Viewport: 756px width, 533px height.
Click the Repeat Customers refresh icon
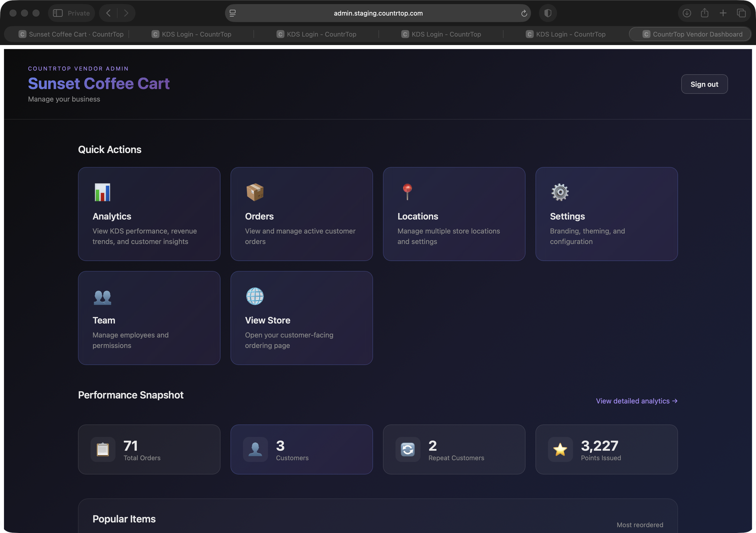pyautogui.click(x=408, y=449)
